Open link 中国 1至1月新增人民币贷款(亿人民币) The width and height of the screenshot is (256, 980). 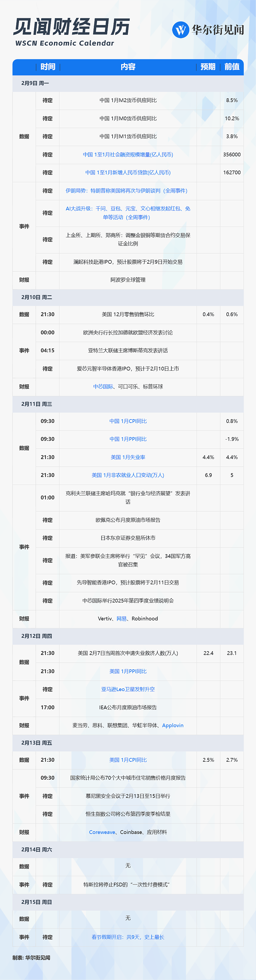(x=128, y=172)
